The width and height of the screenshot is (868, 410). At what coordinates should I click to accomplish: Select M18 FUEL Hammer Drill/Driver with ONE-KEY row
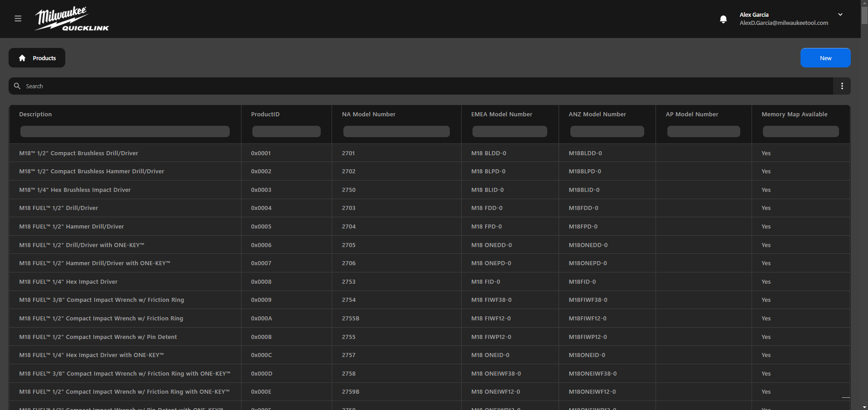(x=429, y=263)
